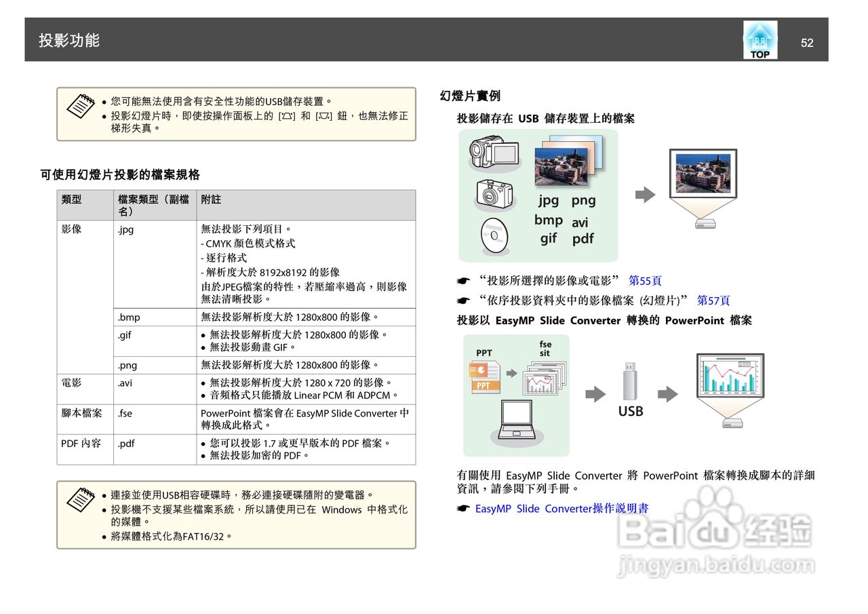Open the 第55頁 page link

pyautogui.click(x=645, y=280)
